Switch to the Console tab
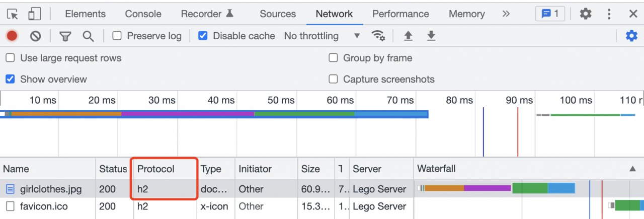Screen dimensions: 644x219 [143, 14]
